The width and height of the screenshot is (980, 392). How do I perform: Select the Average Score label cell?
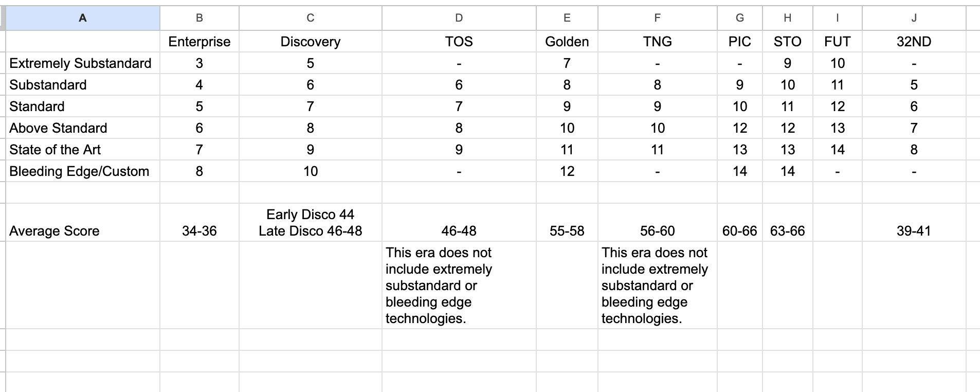pyautogui.click(x=55, y=231)
